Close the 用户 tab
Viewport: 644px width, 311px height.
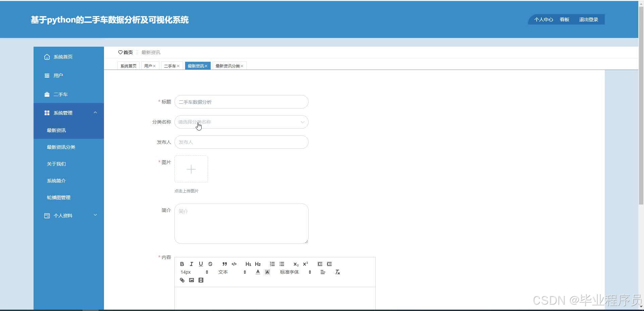(x=154, y=66)
